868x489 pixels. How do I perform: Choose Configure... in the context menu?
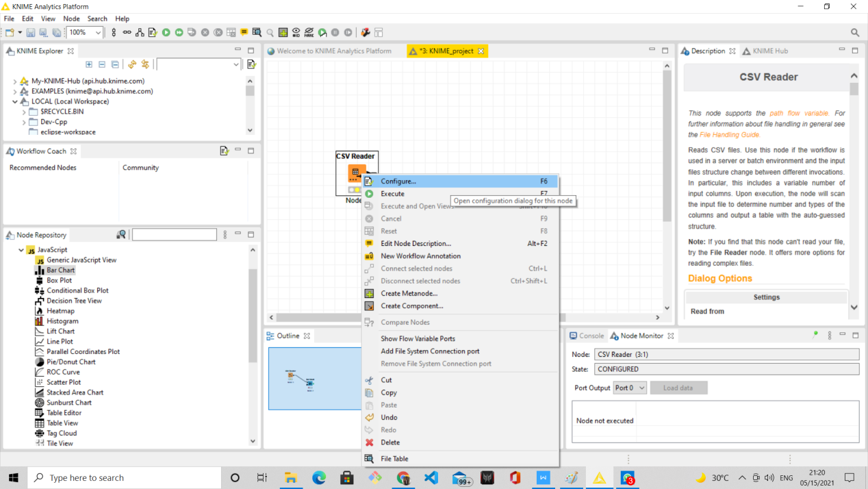(x=460, y=181)
